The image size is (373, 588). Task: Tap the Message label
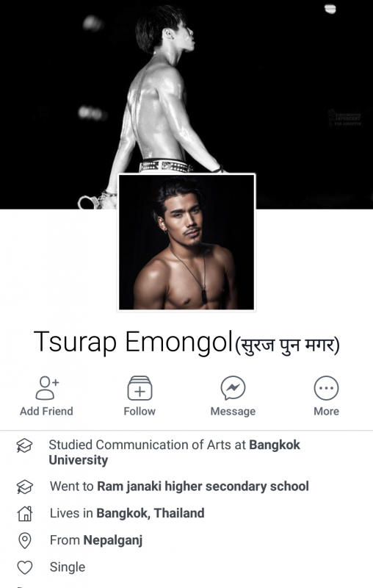[233, 412]
